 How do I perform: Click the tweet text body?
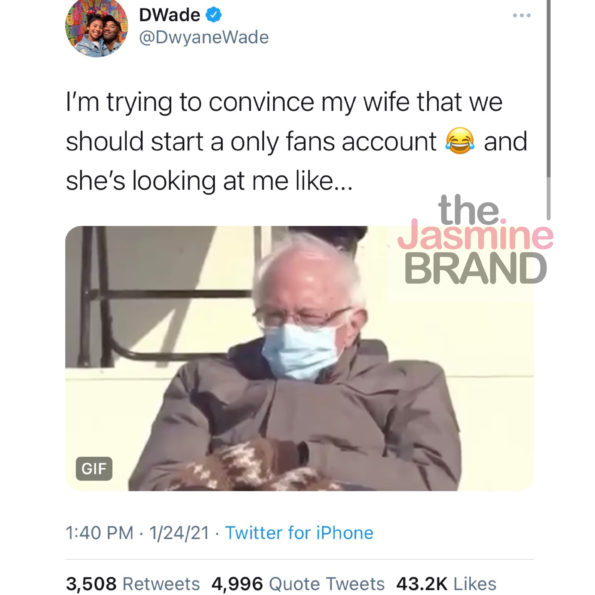tap(296, 142)
